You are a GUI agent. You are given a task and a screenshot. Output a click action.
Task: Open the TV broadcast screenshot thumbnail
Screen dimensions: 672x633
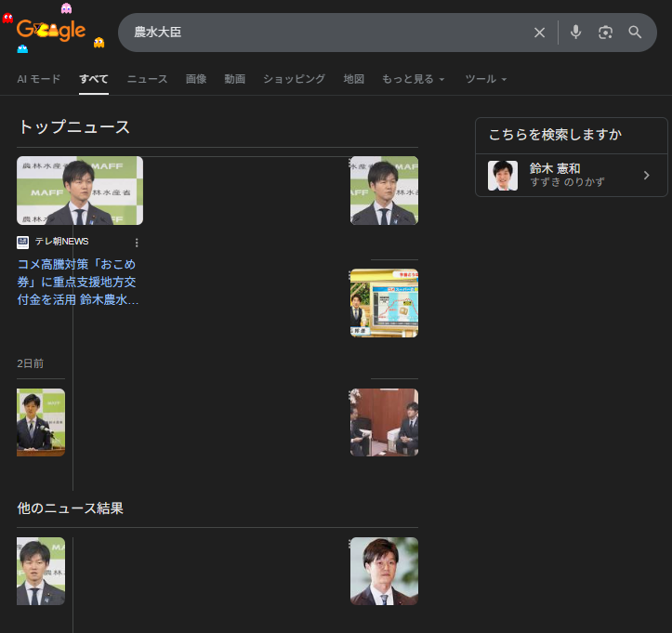tap(384, 303)
